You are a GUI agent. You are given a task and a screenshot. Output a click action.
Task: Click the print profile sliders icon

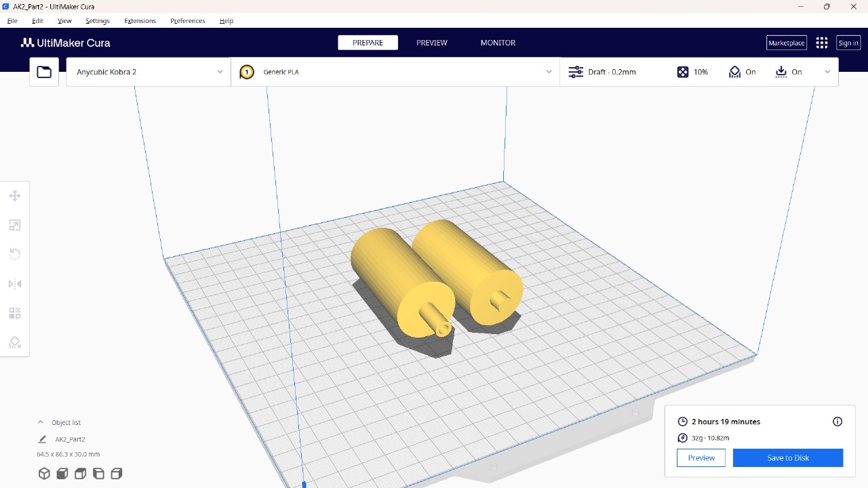pos(576,72)
